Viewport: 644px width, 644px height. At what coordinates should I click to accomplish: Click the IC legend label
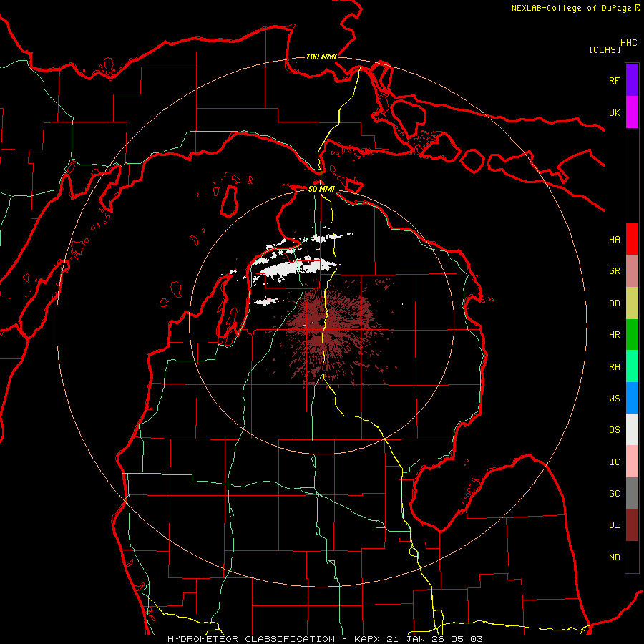pos(614,462)
